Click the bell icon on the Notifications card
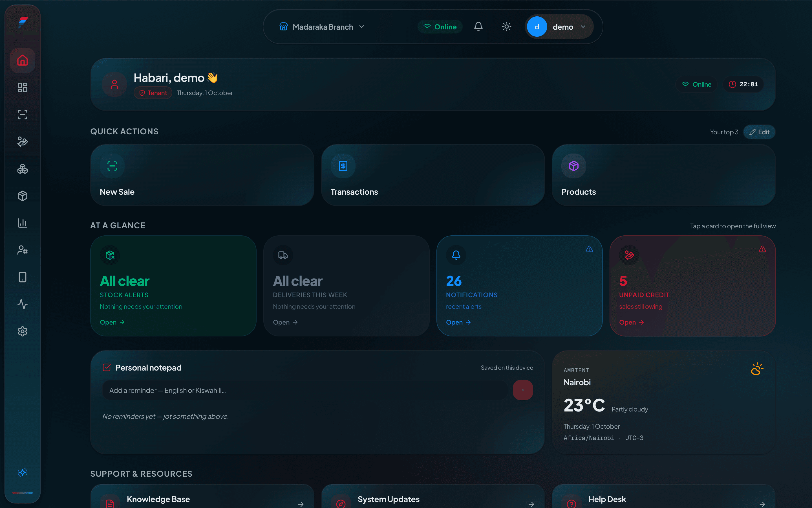 click(456, 255)
